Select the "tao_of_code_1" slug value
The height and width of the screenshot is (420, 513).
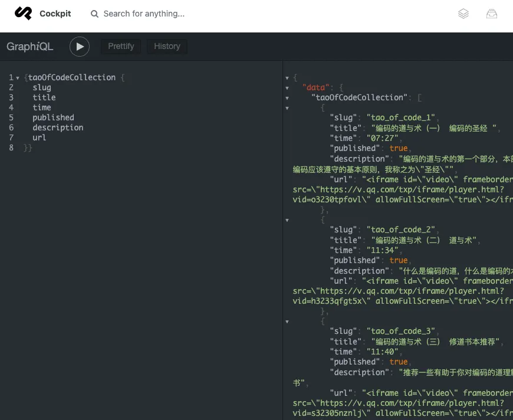(x=401, y=117)
